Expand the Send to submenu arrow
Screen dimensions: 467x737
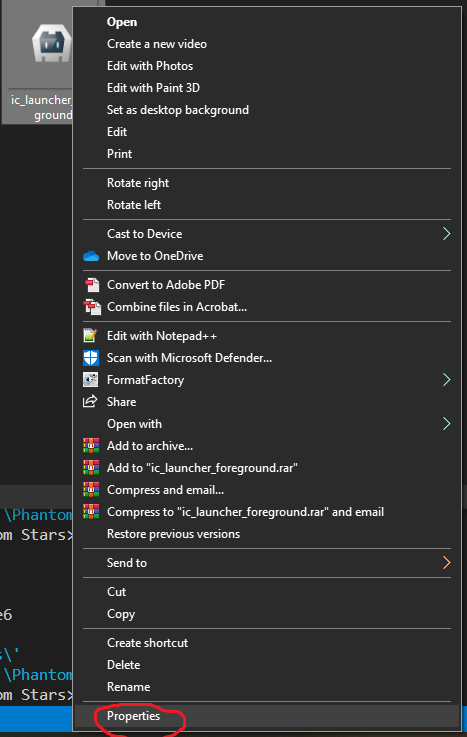click(446, 563)
